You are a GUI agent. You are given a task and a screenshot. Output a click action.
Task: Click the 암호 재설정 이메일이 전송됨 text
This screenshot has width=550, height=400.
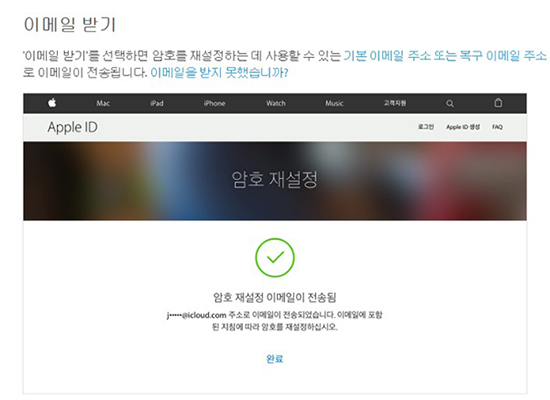(275, 298)
